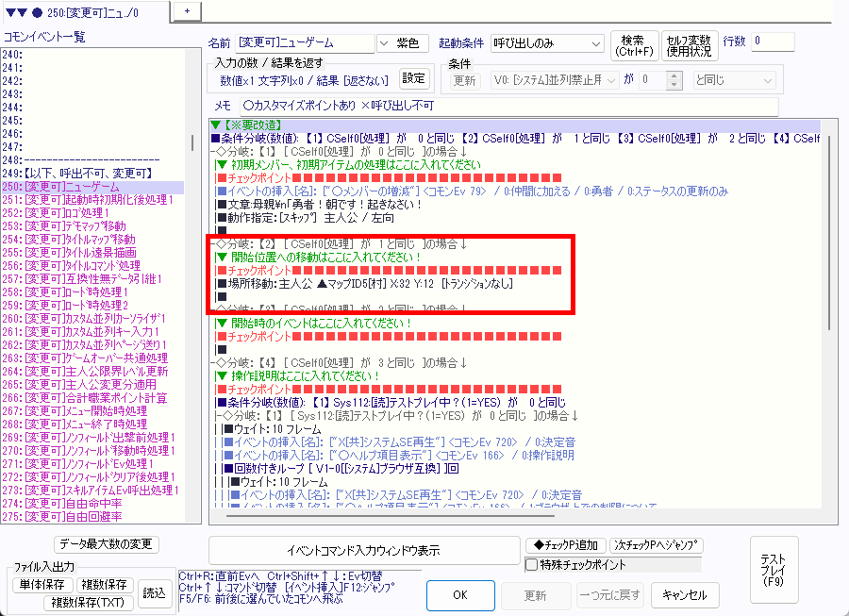The image size is (849, 616).
Task: Click the + button to add a tab
Action: pos(187,10)
